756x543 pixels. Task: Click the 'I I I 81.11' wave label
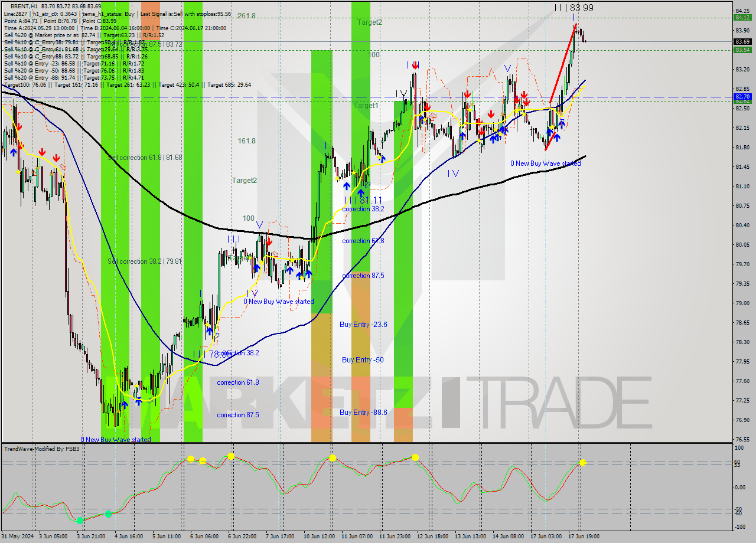pyautogui.click(x=363, y=200)
